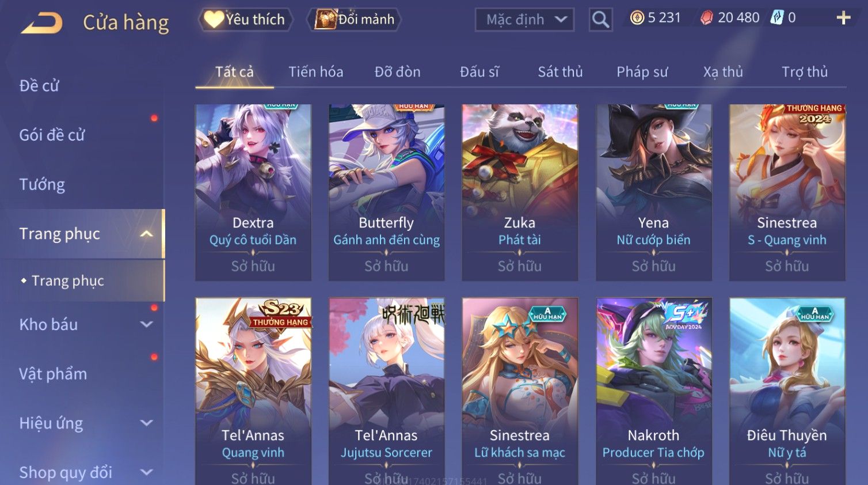
Task: Expand the Kho báu sidebar section
Action: click(146, 324)
